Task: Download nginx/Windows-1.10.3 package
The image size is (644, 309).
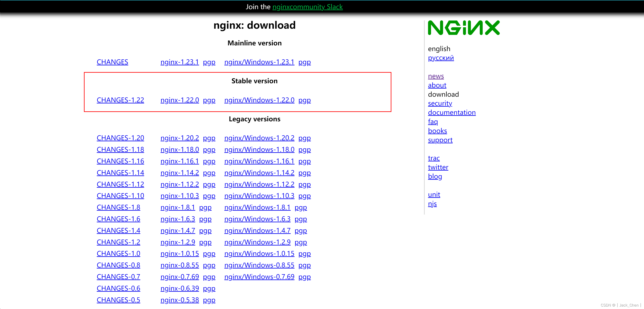Action: click(259, 196)
